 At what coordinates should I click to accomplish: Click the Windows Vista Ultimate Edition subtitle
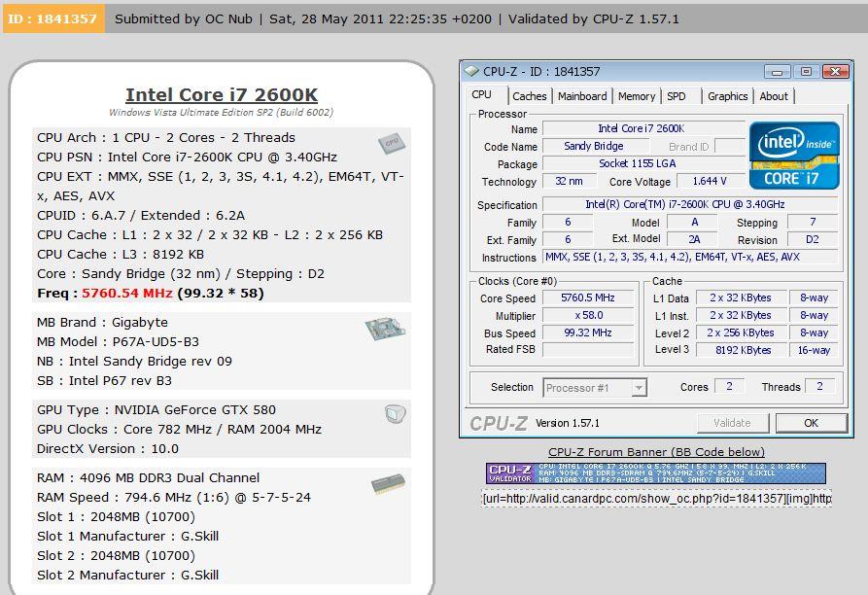pyautogui.click(x=221, y=113)
